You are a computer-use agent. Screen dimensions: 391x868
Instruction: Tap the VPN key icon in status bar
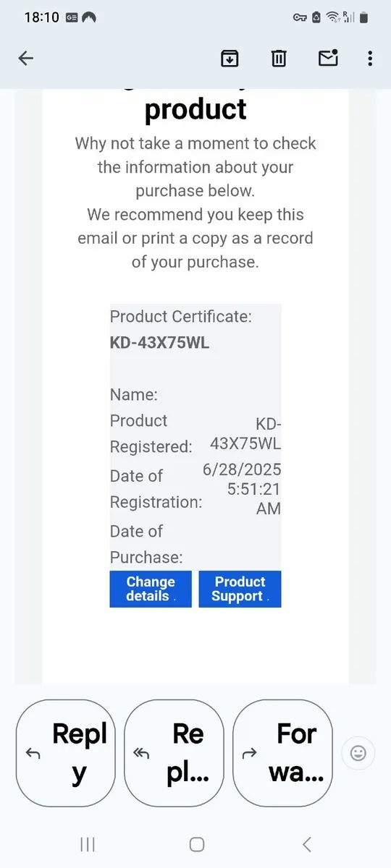[300, 17]
